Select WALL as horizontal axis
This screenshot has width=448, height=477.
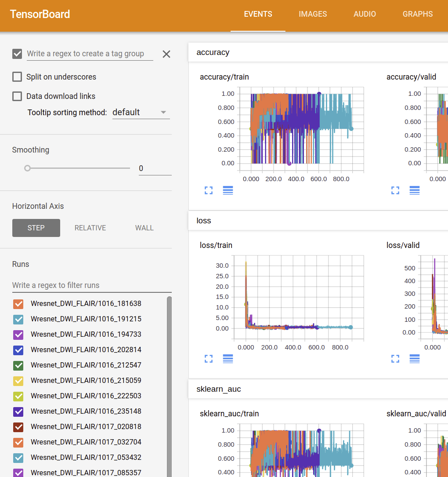pos(145,228)
